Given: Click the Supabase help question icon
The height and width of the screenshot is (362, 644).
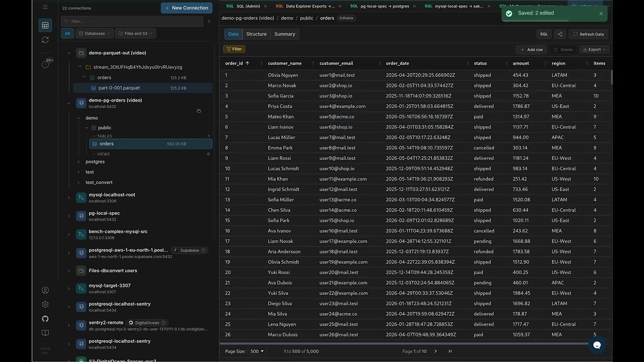Looking at the screenshot, I should 204,250.
